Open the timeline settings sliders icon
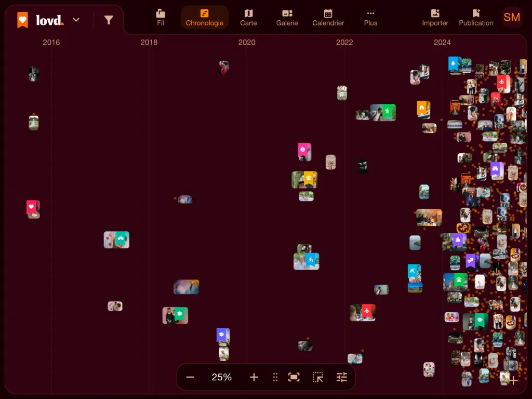This screenshot has width=532, height=399. (342, 377)
